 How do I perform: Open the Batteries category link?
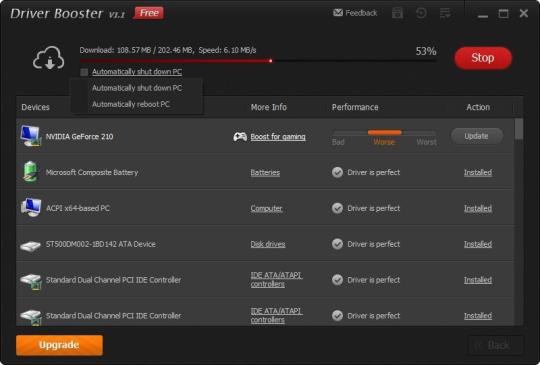[x=265, y=173]
